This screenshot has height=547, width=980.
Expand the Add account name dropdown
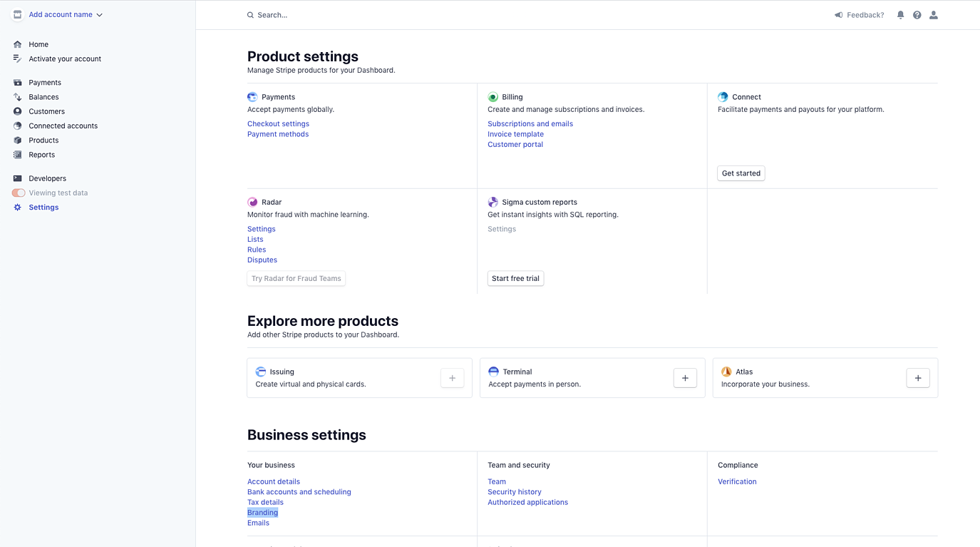coord(66,14)
